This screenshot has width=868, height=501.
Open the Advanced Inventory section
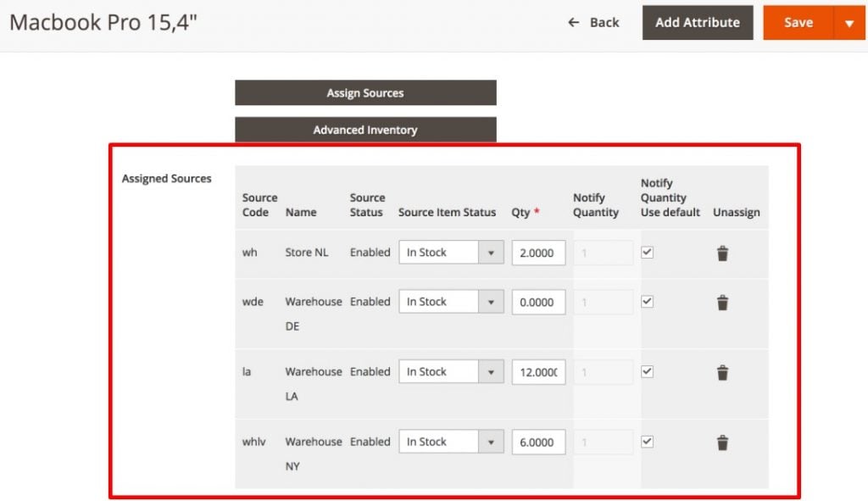(364, 130)
